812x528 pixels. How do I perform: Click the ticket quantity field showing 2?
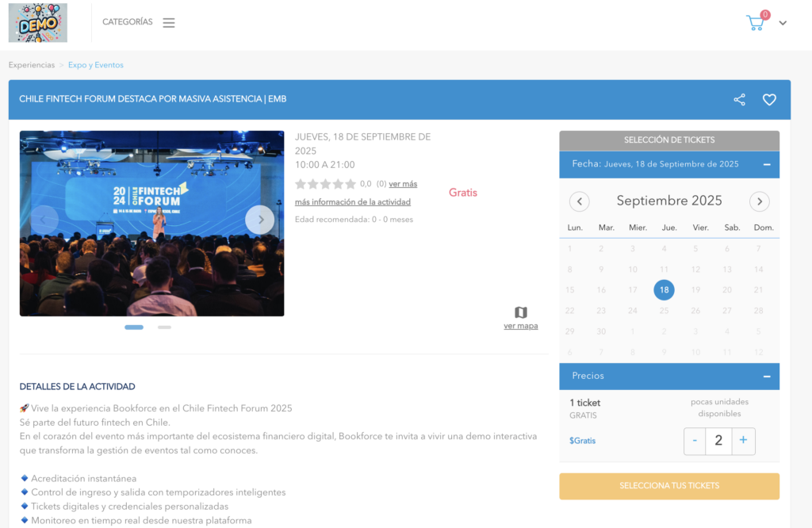tap(718, 441)
